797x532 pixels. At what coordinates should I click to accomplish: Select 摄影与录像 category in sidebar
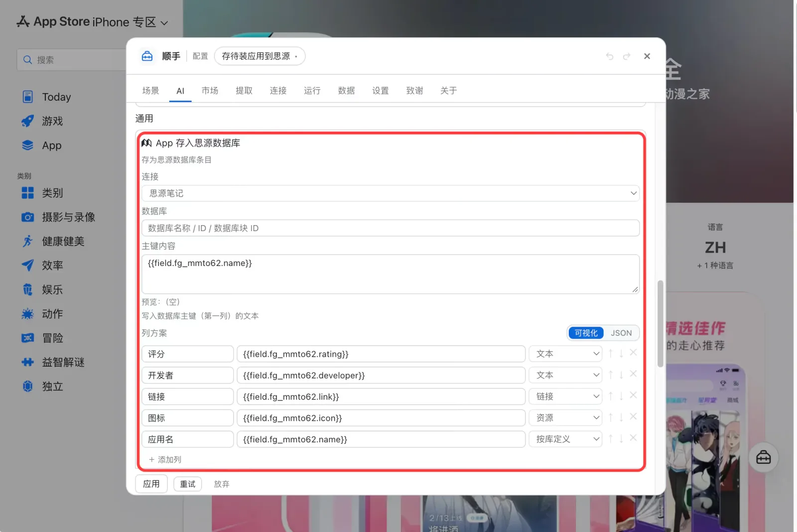[58, 217]
